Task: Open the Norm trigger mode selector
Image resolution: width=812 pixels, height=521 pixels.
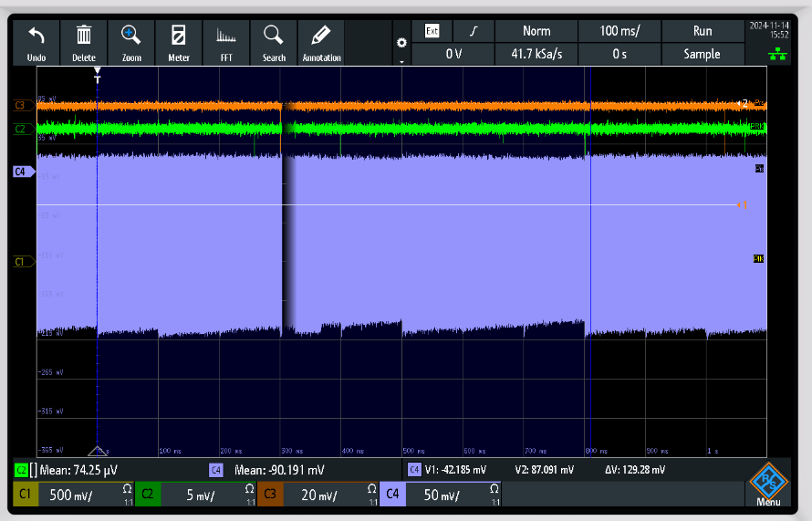Action: click(x=536, y=31)
